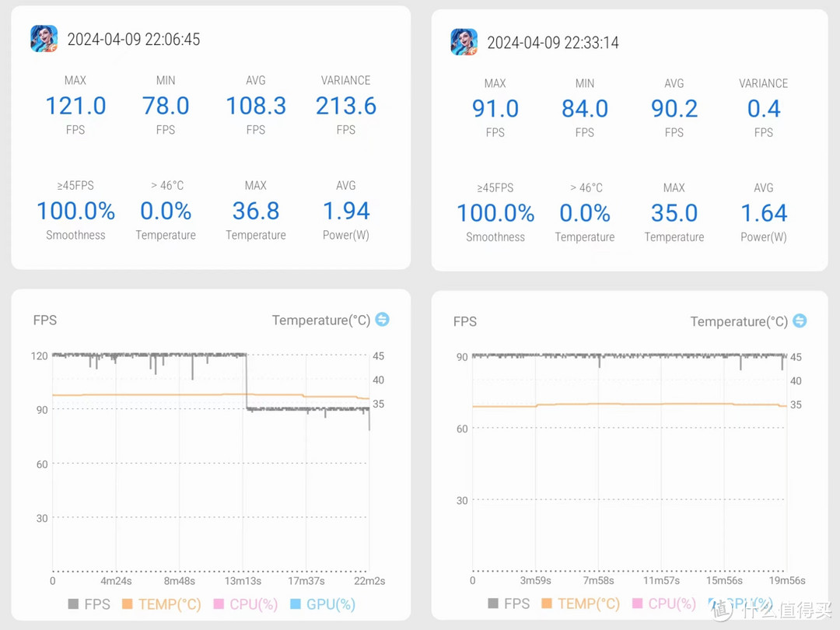The height and width of the screenshot is (630, 840).
Task: Click the gray FPS legend square, right chart
Action: click(x=493, y=604)
